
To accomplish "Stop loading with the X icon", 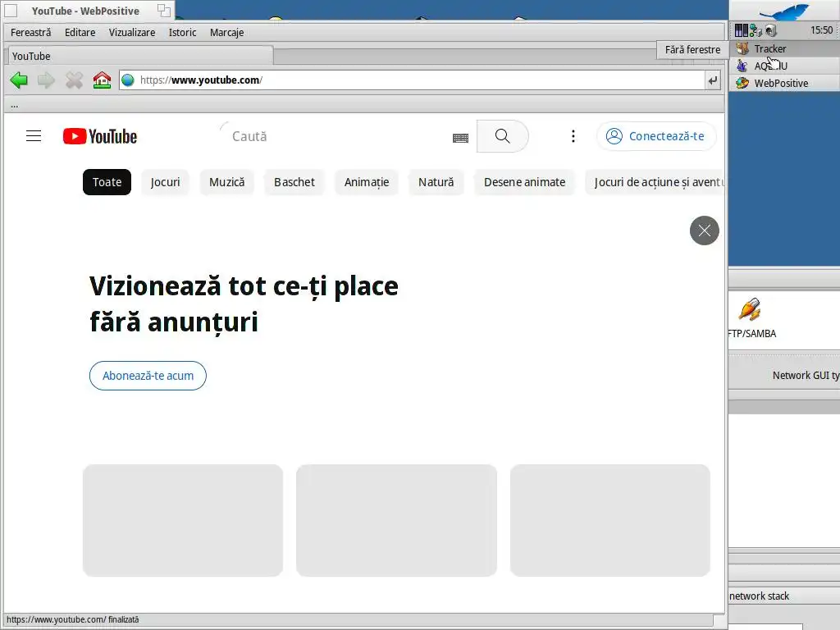I will (74, 80).
